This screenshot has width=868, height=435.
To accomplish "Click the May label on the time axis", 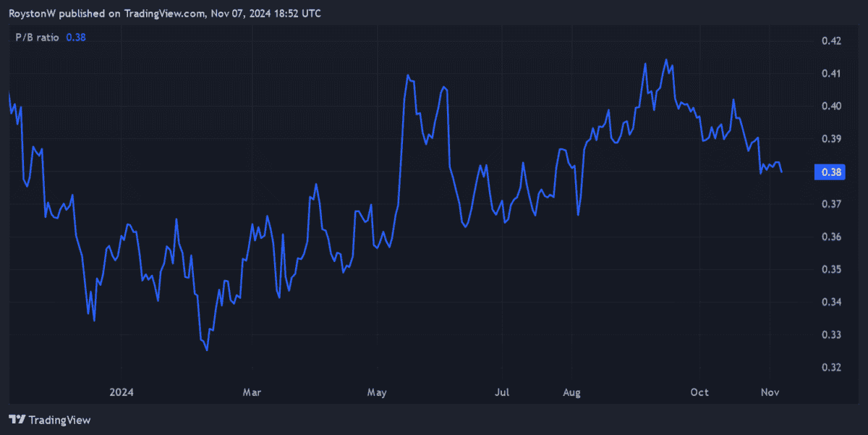I will 376,392.
